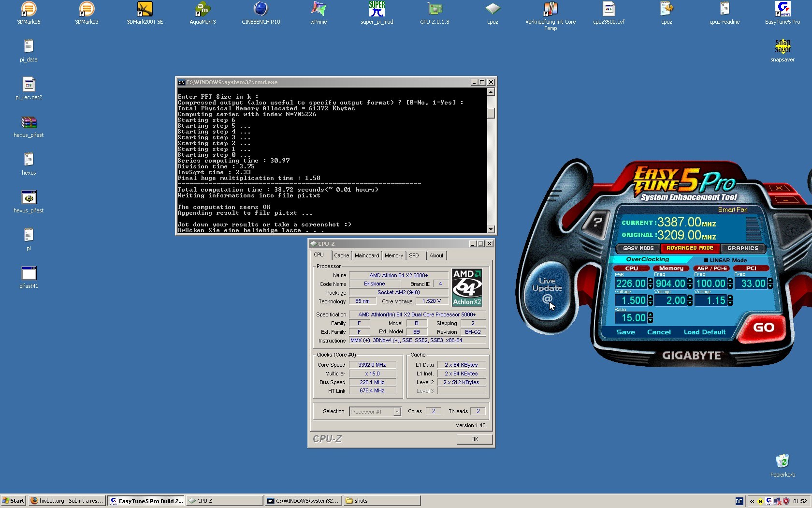Adjust the PCI 33.00 frequency stepper
Image resolution: width=812 pixels, height=508 pixels.
point(770,284)
